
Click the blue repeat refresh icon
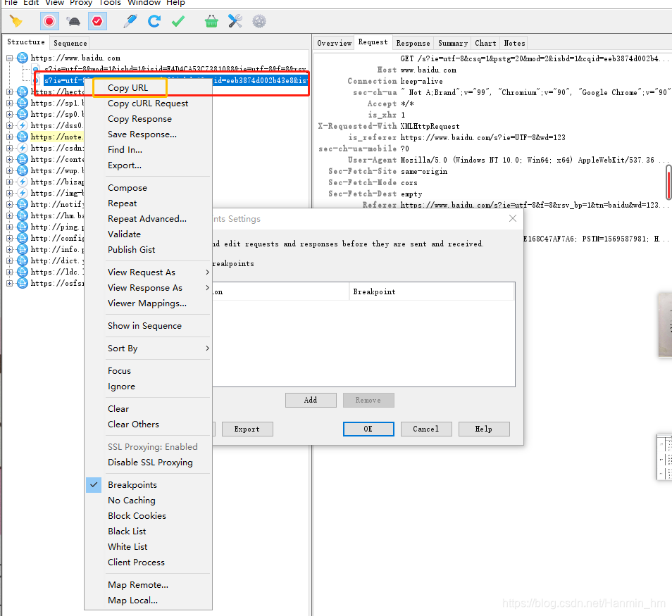(154, 21)
